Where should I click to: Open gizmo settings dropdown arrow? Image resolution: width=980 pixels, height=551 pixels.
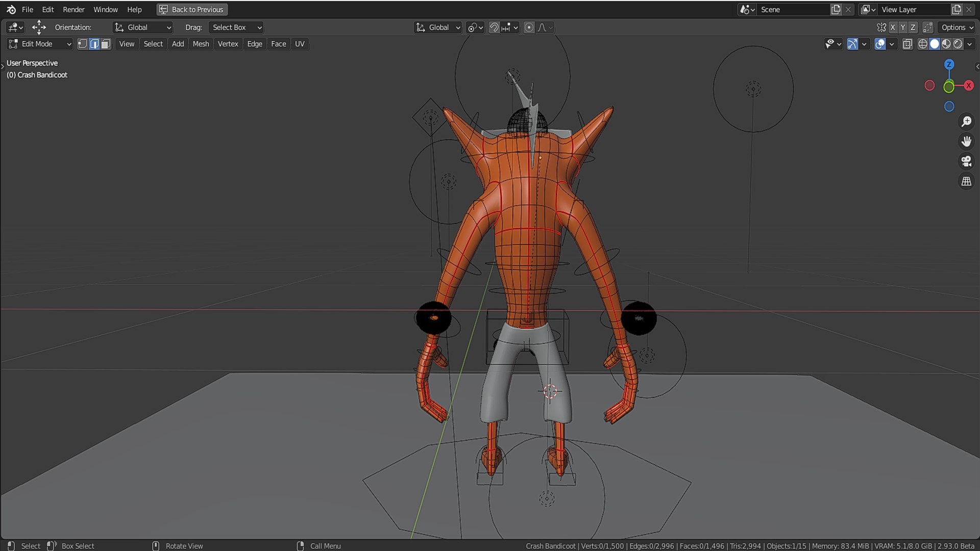coord(864,44)
